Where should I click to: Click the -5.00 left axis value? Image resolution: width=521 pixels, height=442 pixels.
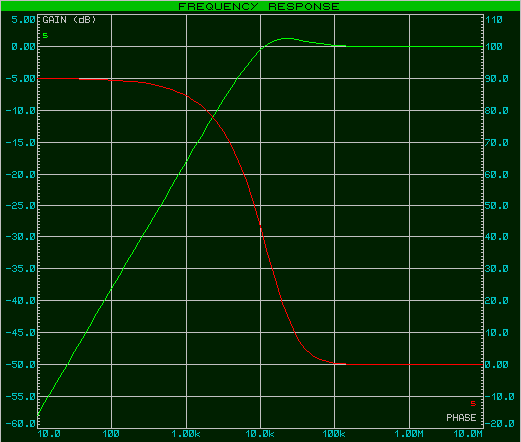tap(21, 79)
